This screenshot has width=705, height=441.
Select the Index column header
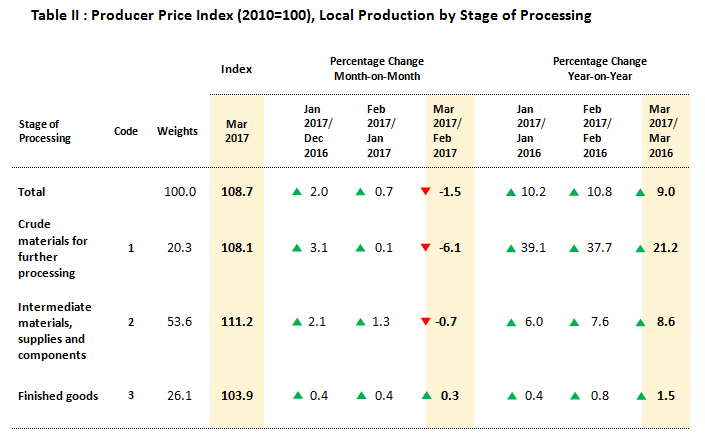point(236,69)
